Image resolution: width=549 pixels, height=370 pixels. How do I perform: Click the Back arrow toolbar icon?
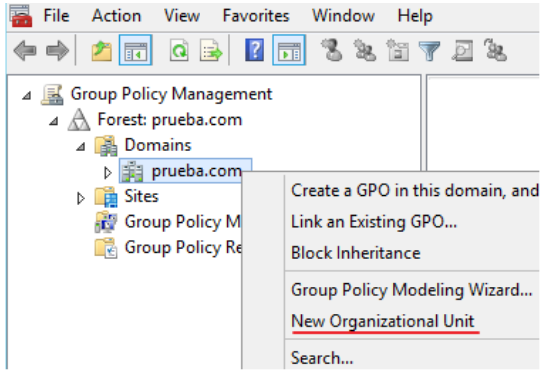(x=25, y=51)
